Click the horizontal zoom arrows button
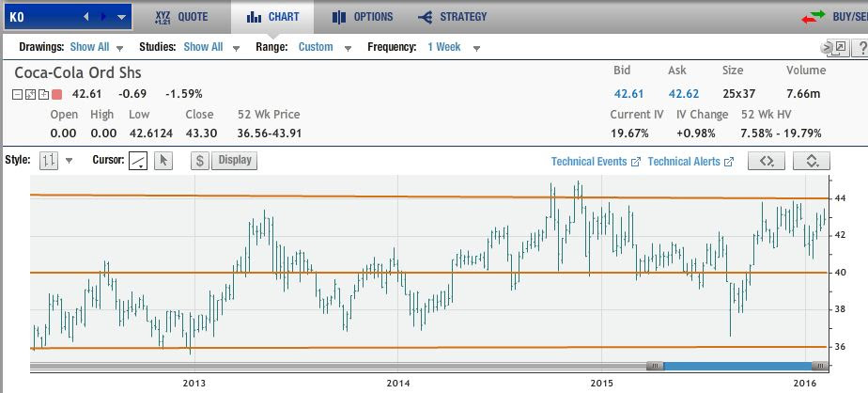 [x=766, y=162]
